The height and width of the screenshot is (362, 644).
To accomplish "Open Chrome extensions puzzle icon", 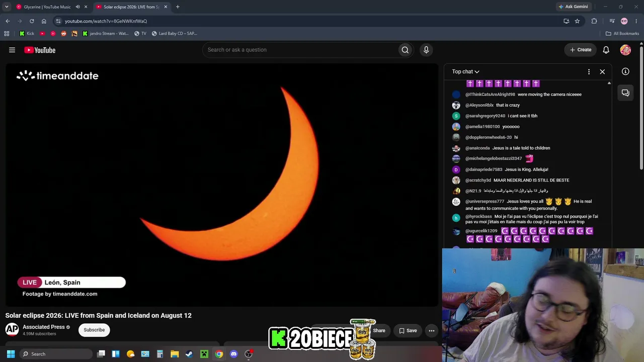I will 594,21.
